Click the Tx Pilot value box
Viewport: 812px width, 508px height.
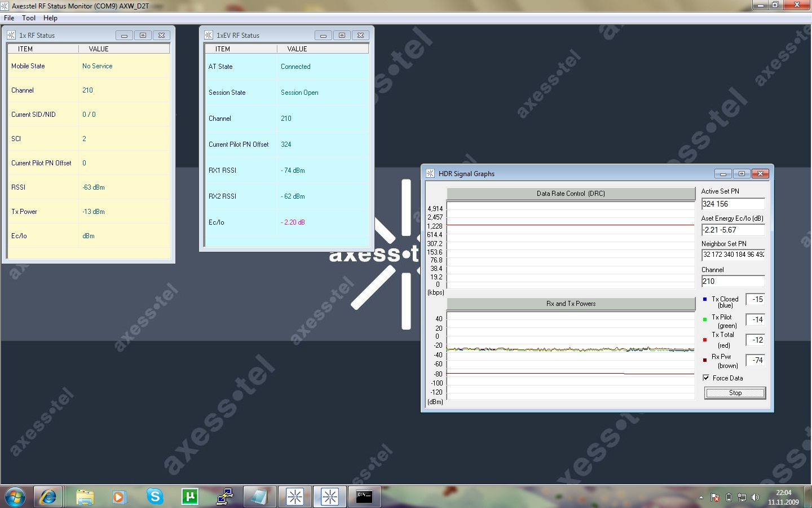pos(756,319)
